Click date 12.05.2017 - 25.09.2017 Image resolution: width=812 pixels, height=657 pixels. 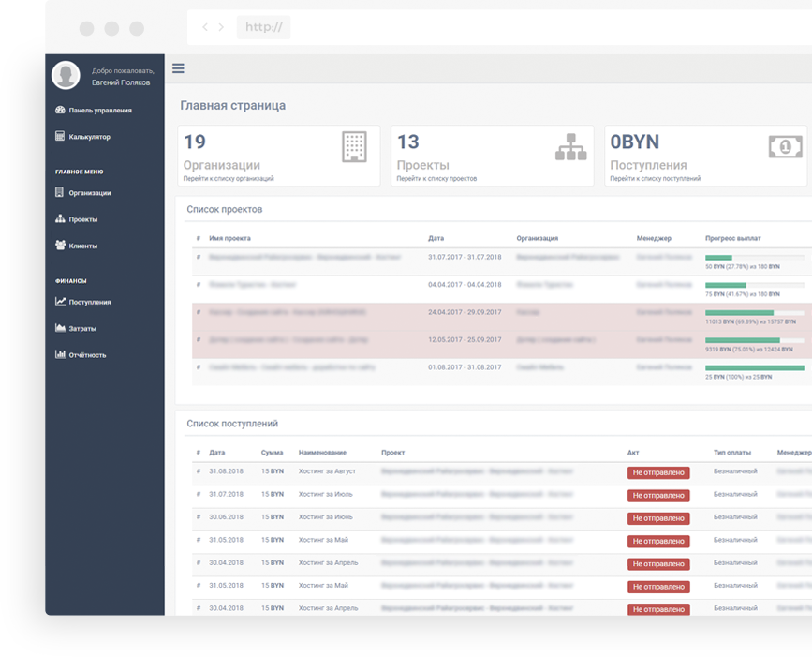click(465, 339)
